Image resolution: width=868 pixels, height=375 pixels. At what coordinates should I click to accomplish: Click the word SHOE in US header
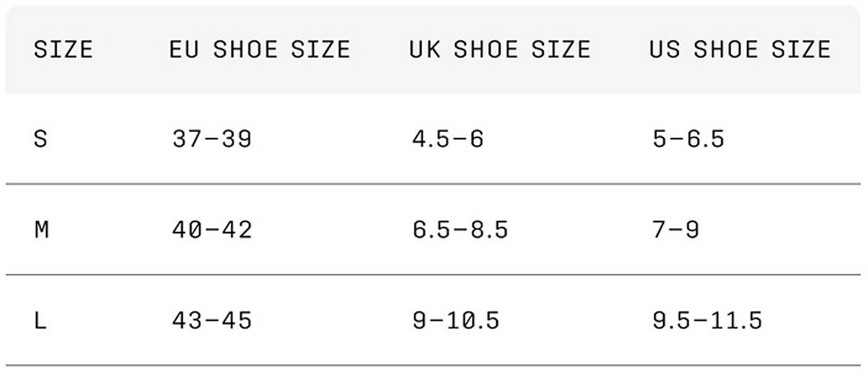[x=725, y=49]
